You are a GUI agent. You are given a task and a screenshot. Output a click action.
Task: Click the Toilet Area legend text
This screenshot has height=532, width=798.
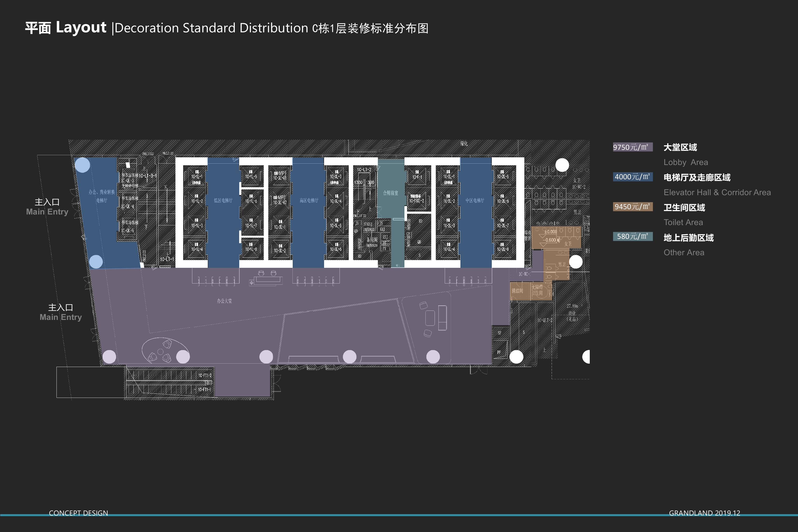[683, 222]
